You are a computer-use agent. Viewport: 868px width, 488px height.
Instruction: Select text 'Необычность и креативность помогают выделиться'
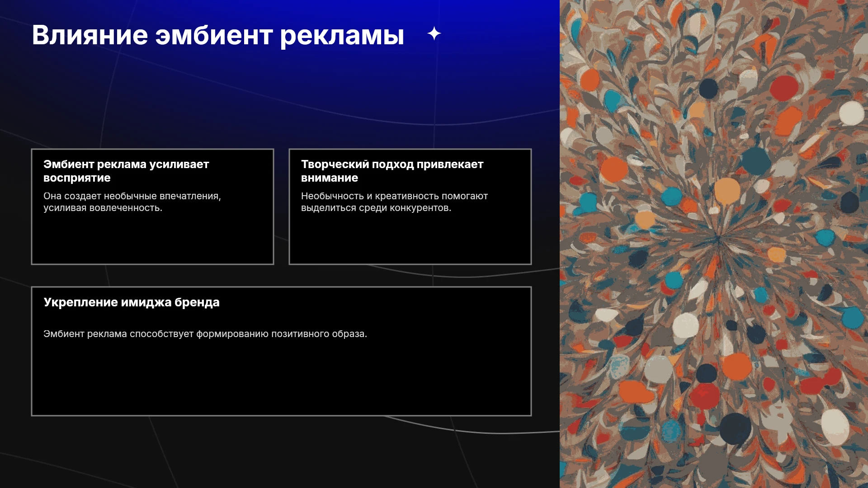click(x=394, y=202)
